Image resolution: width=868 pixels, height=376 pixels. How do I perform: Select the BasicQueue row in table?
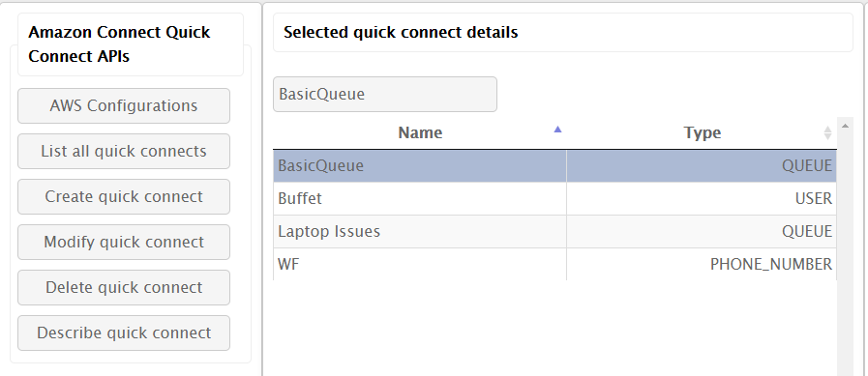tap(554, 166)
